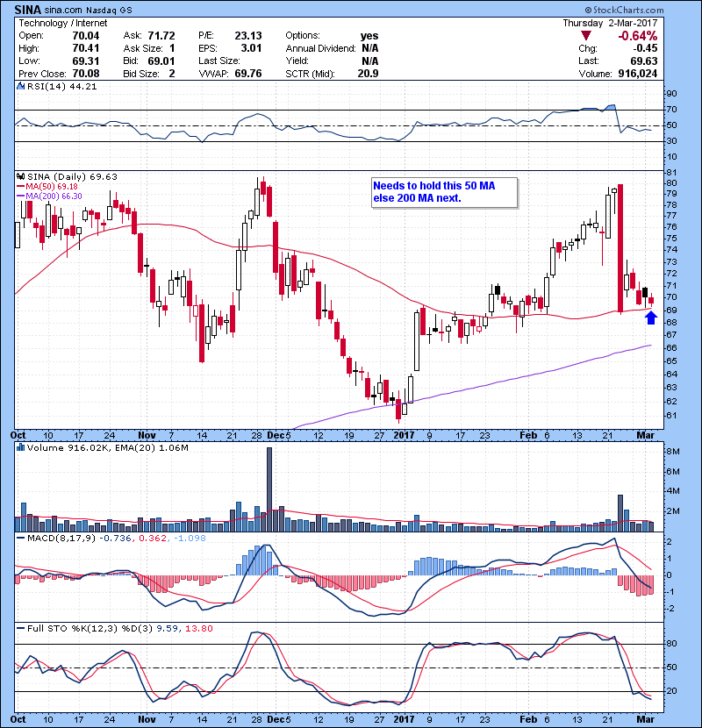Click the -0.64% percent change
The image size is (702, 728).
point(637,36)
